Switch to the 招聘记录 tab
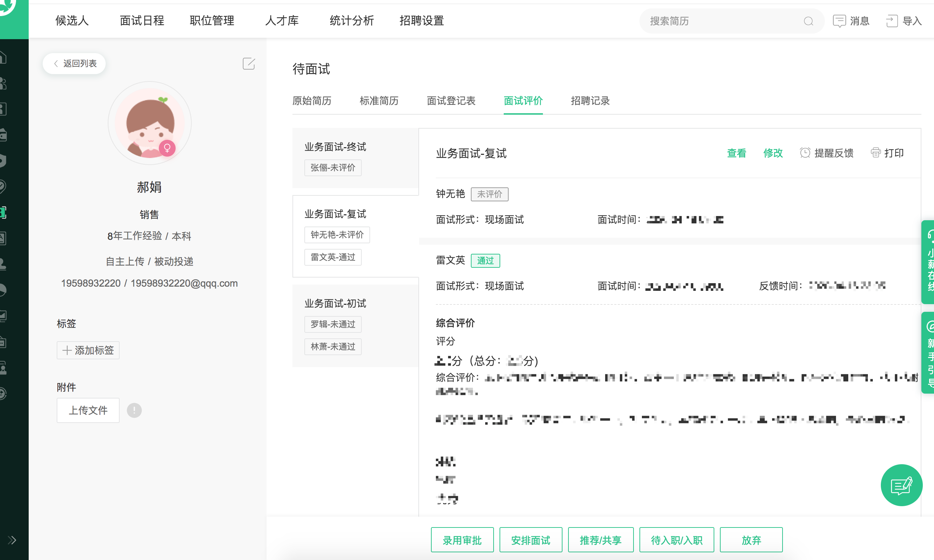 click(x=590, y=101)
